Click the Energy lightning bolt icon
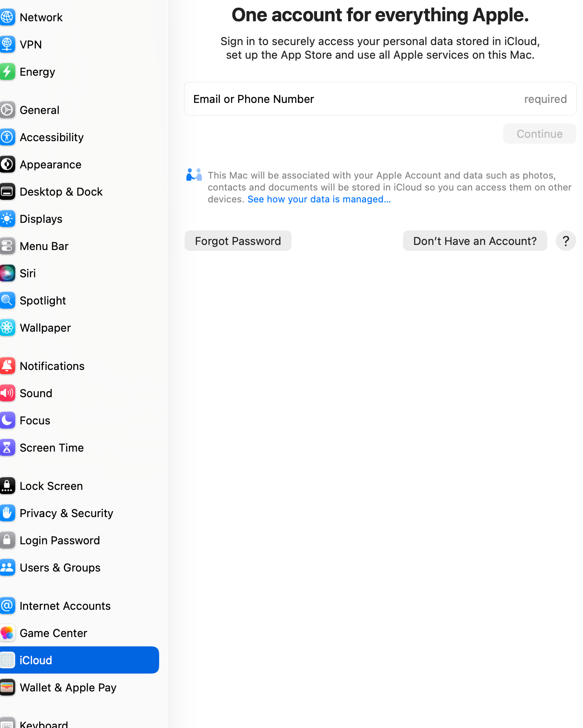 tap(7, 71)
